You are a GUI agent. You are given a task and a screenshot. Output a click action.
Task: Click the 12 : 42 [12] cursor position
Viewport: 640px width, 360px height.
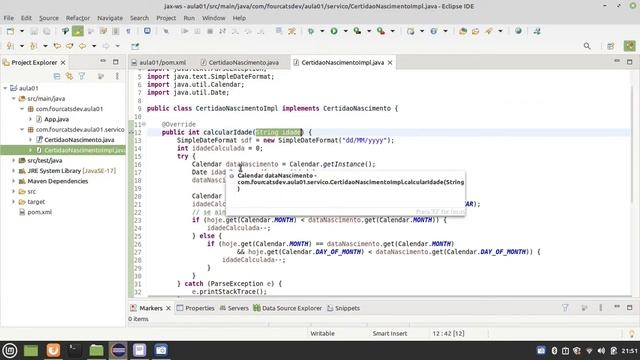[x=448, y=333]
